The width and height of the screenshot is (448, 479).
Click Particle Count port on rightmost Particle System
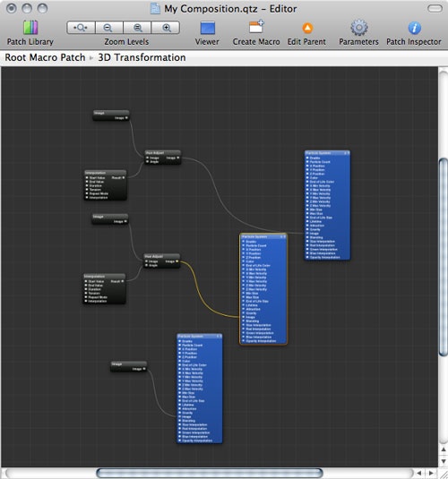[x=307, y=161]
